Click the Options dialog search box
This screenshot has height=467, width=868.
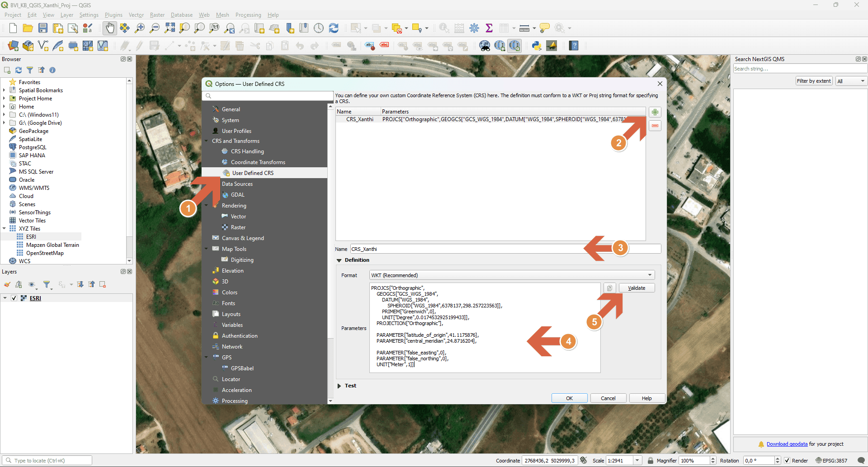coord(268,96)
